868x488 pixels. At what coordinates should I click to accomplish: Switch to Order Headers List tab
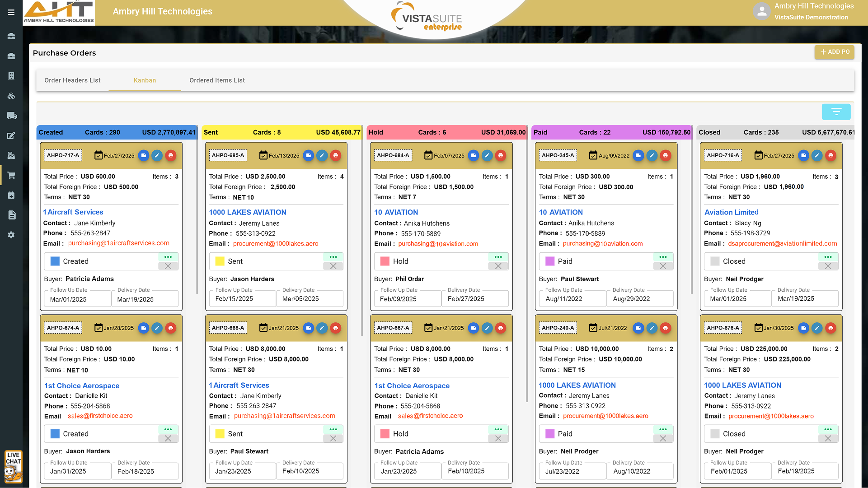coord(72,80)
